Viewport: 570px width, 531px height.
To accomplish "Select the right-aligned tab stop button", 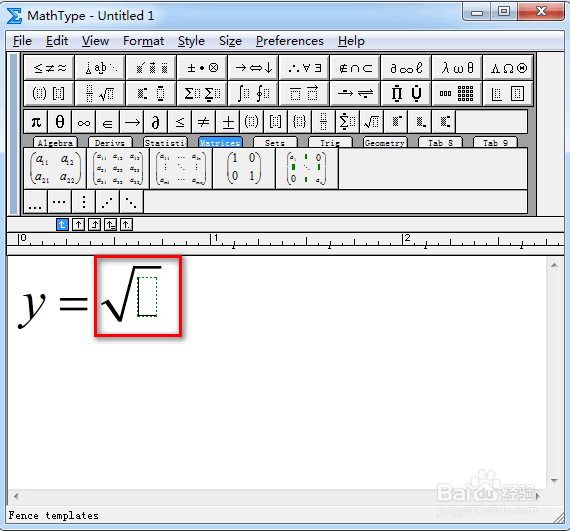I will coord(95,225).
